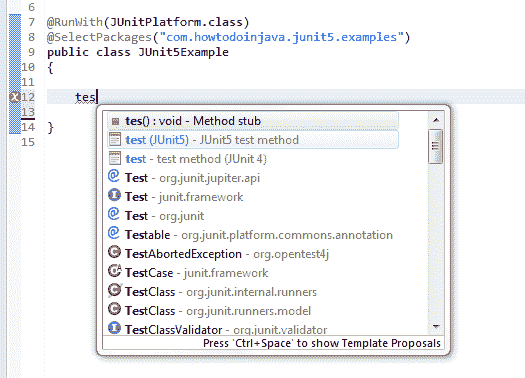
Task: Choose the test method (JUnit 4) template
Action: pos(253,159)
